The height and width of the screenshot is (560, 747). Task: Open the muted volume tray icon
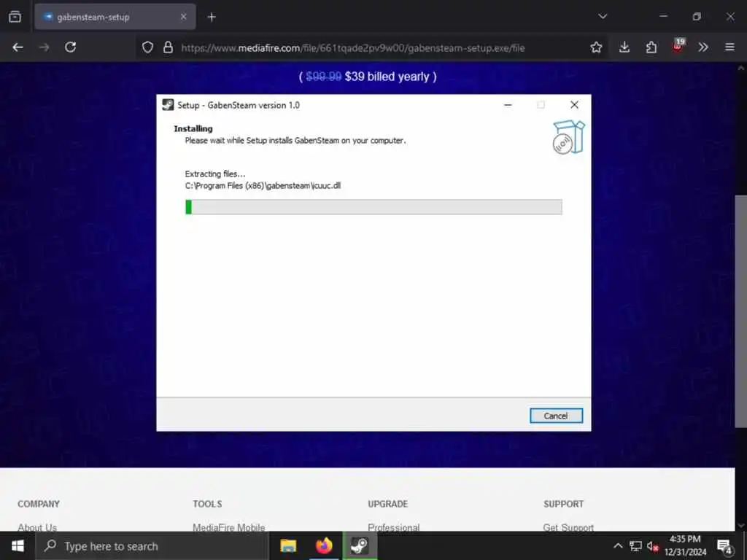(653, 546)
